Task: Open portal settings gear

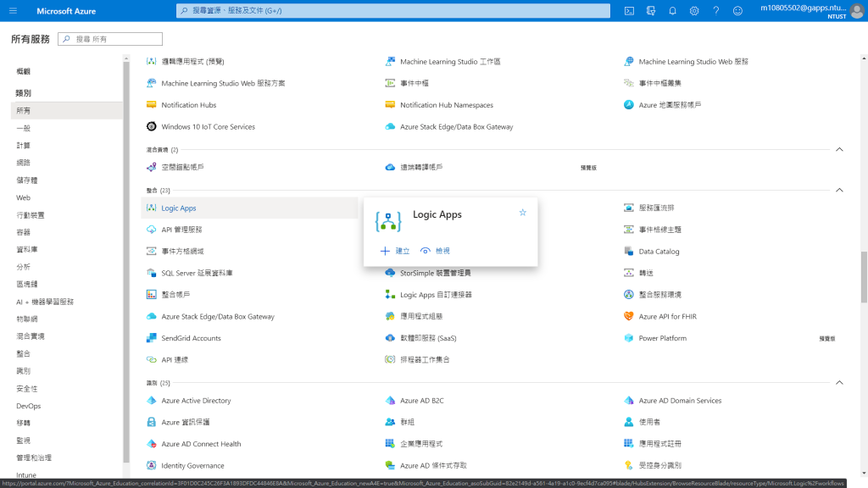Action: point(694,10)
